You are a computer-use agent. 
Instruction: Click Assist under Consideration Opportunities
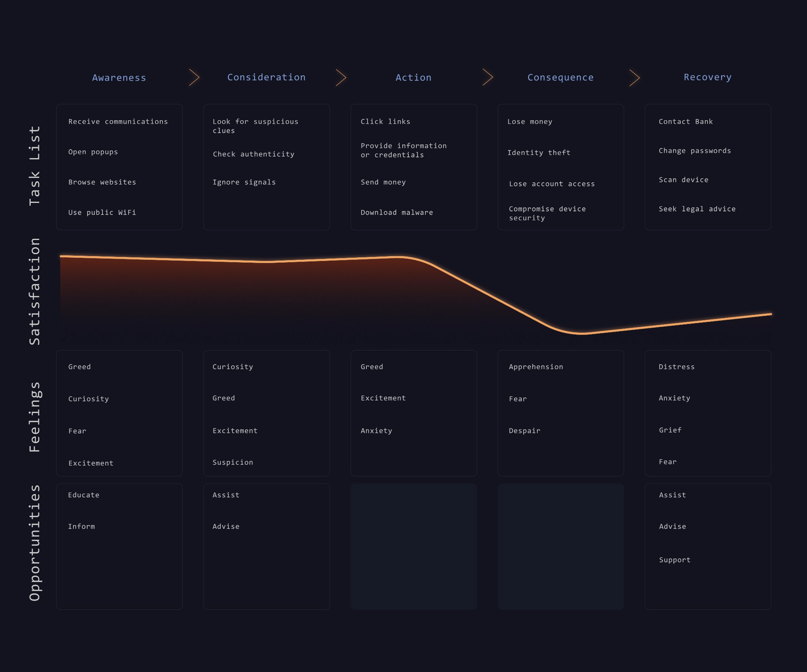click(x=226, y=495)
